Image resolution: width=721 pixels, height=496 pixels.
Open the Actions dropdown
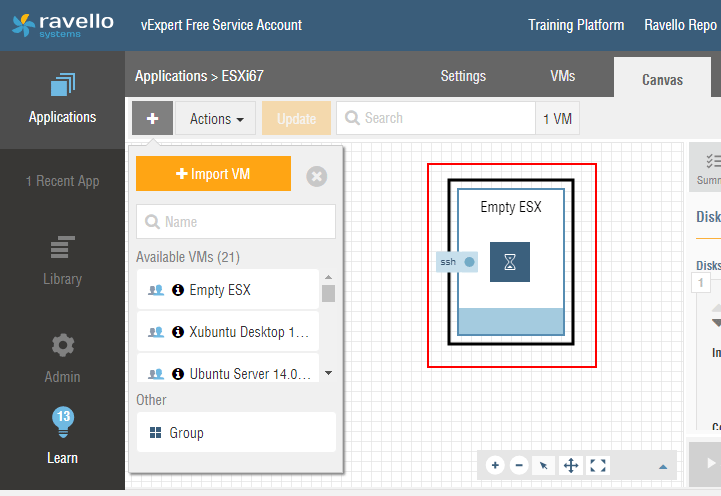coord(216,118)
